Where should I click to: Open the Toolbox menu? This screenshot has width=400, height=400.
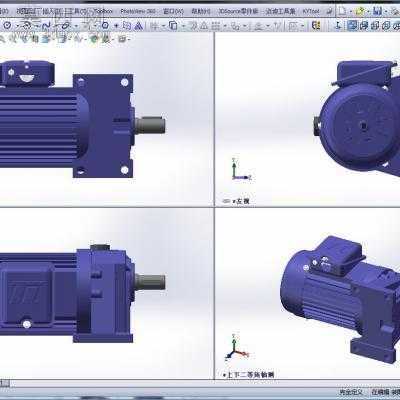[x=103, y=11]
